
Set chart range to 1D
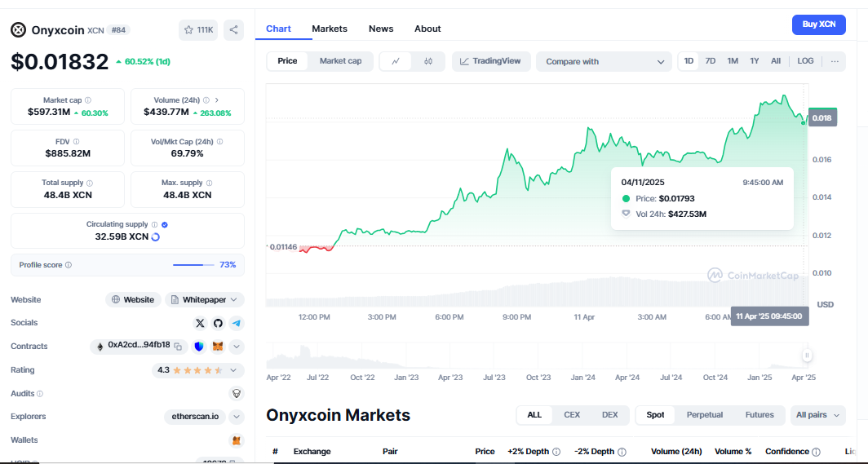click(x=689, y=61)
